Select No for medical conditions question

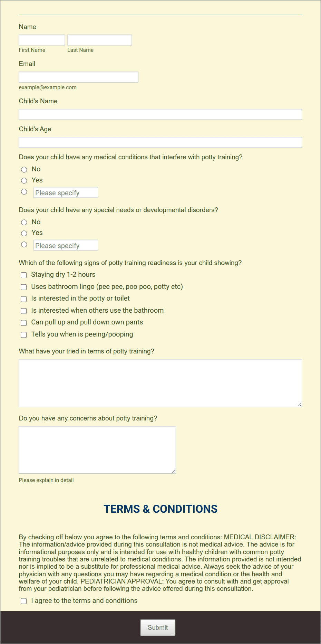point(24,170)
